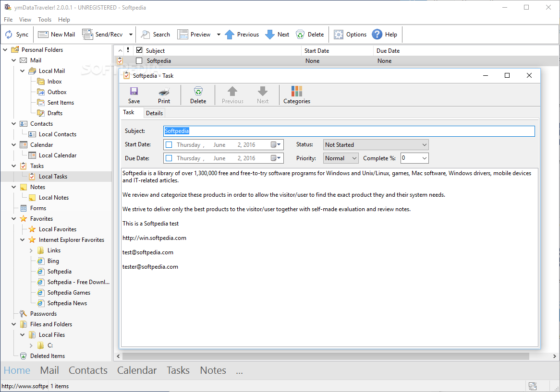This screenshot has height=392, width=560.
Task: Open the Passwords item
Action: [43, 314]
